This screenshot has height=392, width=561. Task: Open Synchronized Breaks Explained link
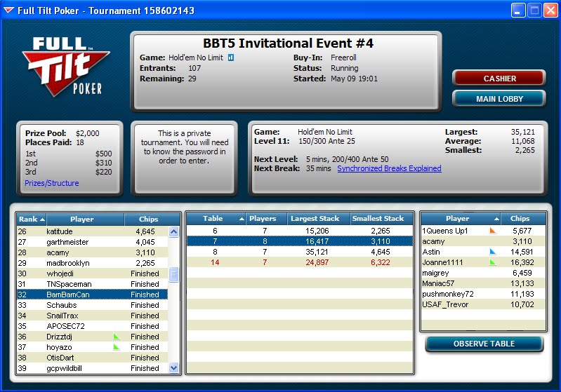click(389, 168)
